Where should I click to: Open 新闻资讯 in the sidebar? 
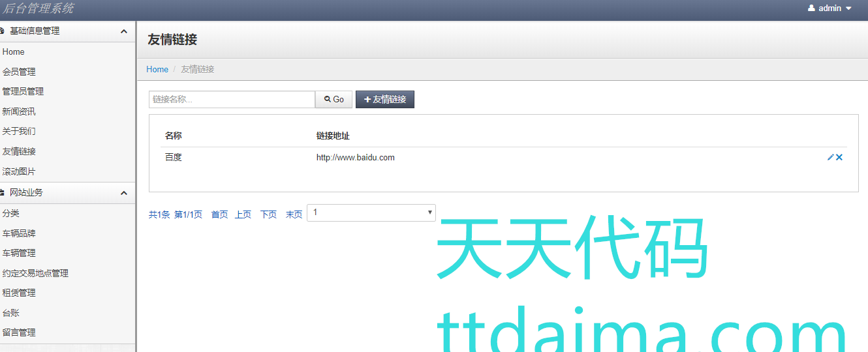[x=19, y=111]
